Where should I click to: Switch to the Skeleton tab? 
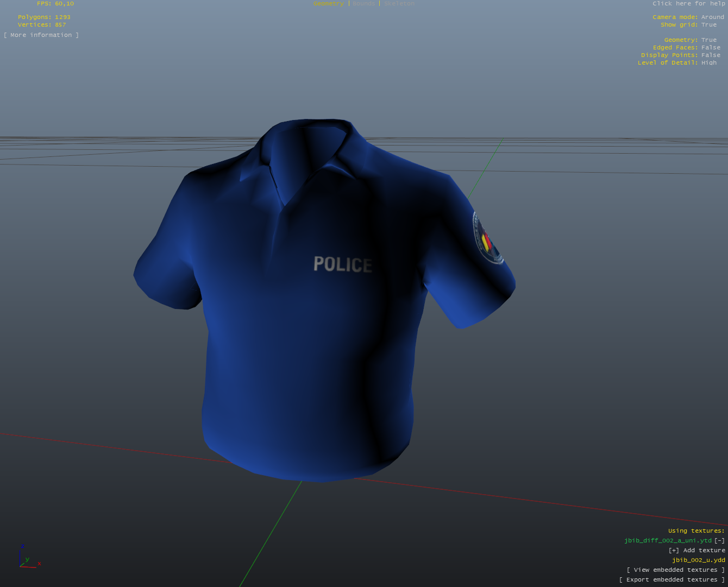click(x=399, y=3)
